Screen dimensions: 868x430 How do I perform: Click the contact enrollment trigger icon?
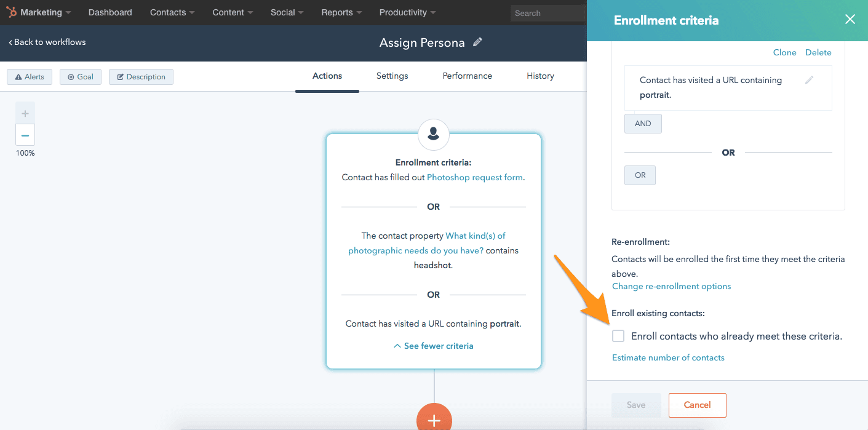click(434, 133)
